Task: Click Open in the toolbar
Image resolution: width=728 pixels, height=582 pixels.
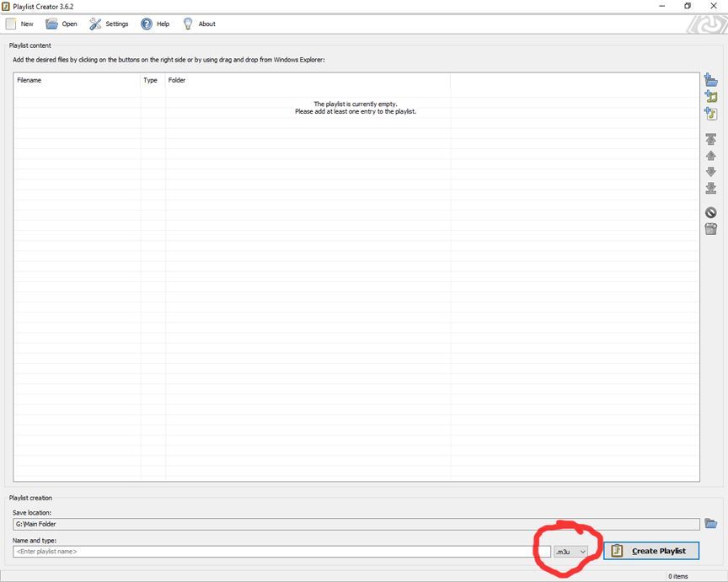Action: pyautogui.click(x=61, y=24)
